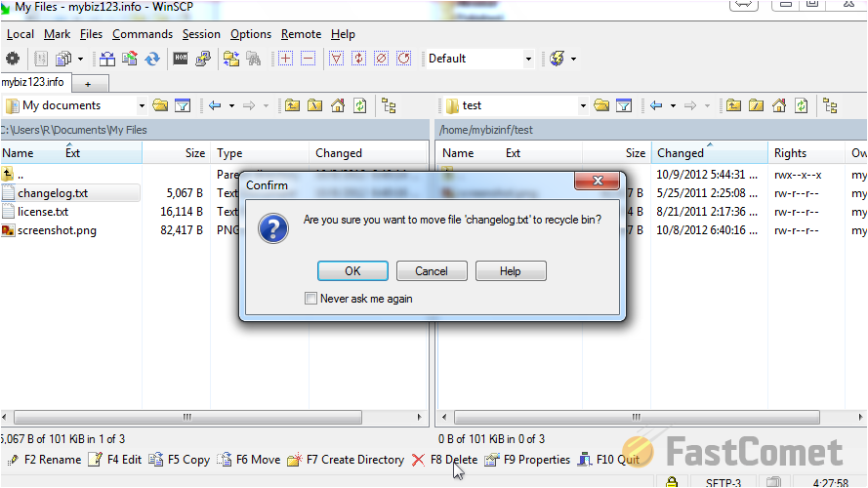Click F9 Properties in bottom bar
868x488 pixels.
[527, 460]
